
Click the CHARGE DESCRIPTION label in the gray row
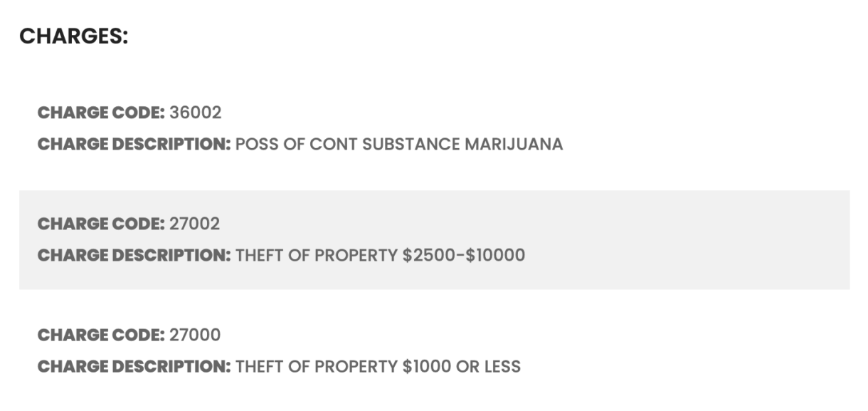pos(134,255)
